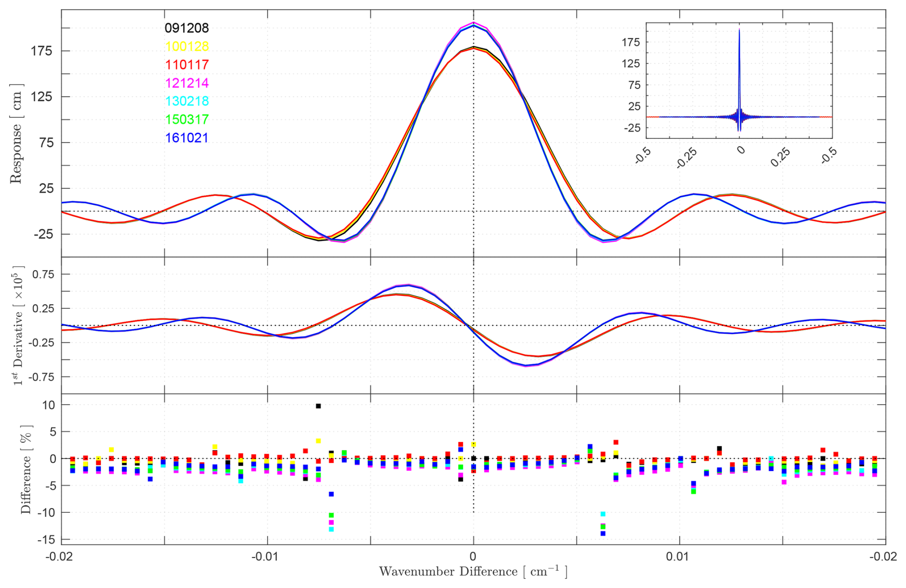The width and height of the screenshot is (906, 588).
Task: Click the main response peak at zero
Action: pyautogui.click(x=474, y=23)
